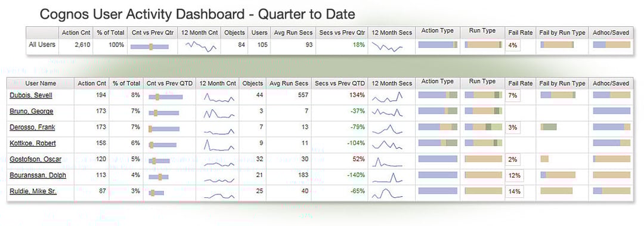This screenshot has width=644, height=226.
Task: Click Bouranssan, Dolph's Cnt vs Prev QTD bar
Action: pos(159,177)
